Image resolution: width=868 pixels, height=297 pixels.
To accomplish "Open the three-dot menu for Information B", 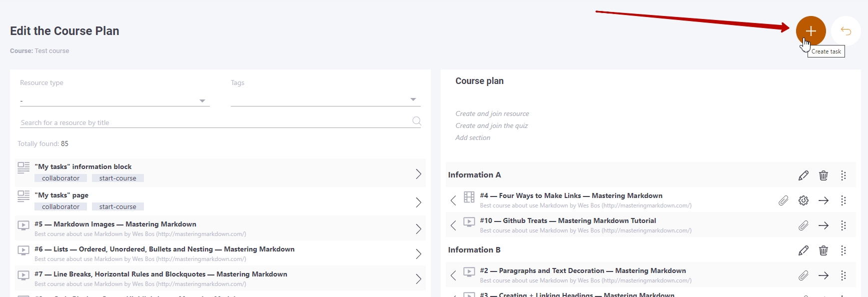I will (x=843, y=250).
